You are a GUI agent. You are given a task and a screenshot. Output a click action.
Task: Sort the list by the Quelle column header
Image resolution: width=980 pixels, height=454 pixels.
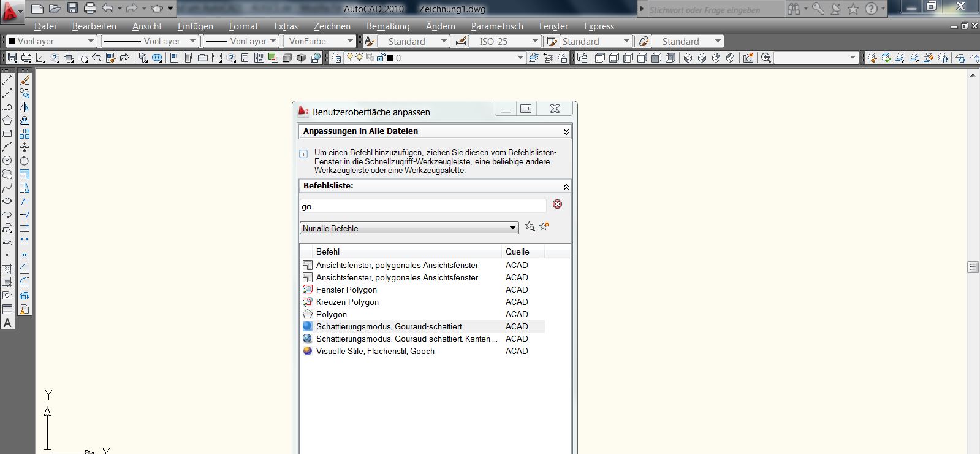523,252
